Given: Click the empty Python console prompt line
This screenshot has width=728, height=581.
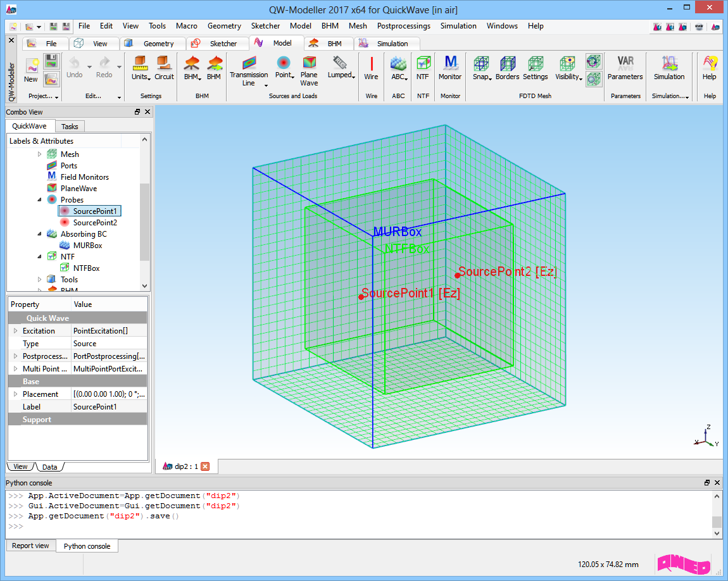Looking at the screenshot, I should (x=360, y=526).
